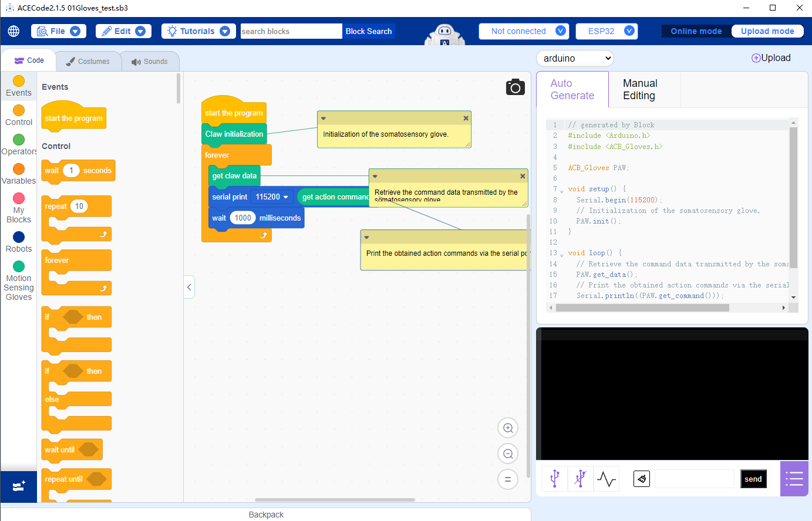The height and width of the screenshot is (521, 812).
Task: Change baud rate in the serial print block
Action: 272,197
